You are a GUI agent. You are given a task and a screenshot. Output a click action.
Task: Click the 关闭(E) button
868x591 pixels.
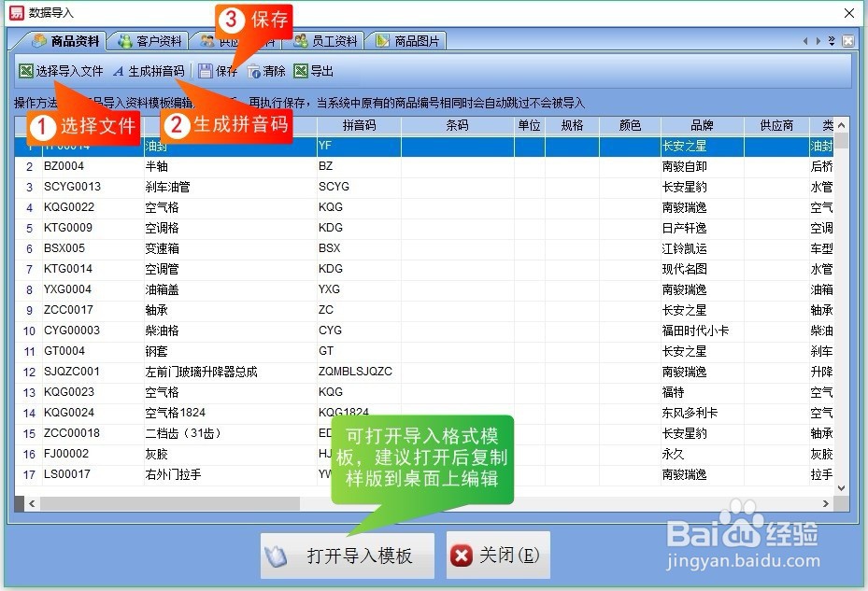[x=498, y=556]
